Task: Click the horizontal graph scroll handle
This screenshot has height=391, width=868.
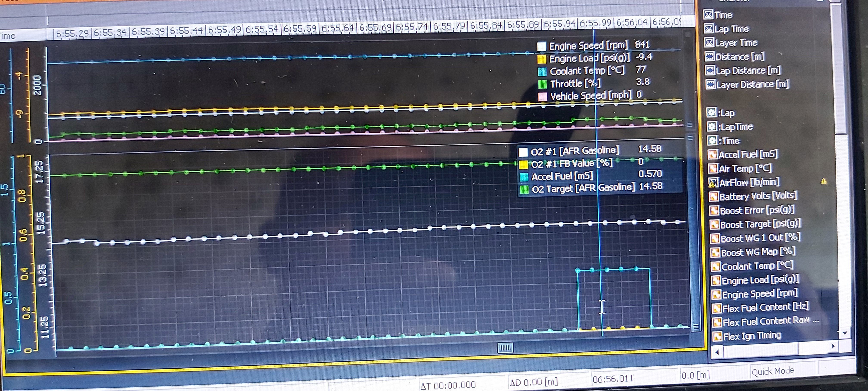Action: [x=505, y=348]
